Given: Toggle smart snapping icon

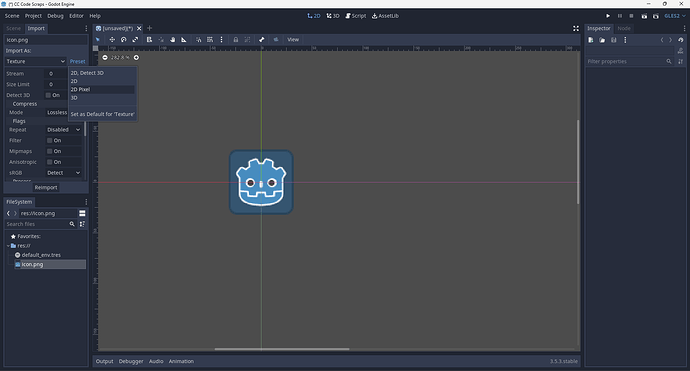Looking at the screenshot, I should pyautogui.click(x=198, y=40).
